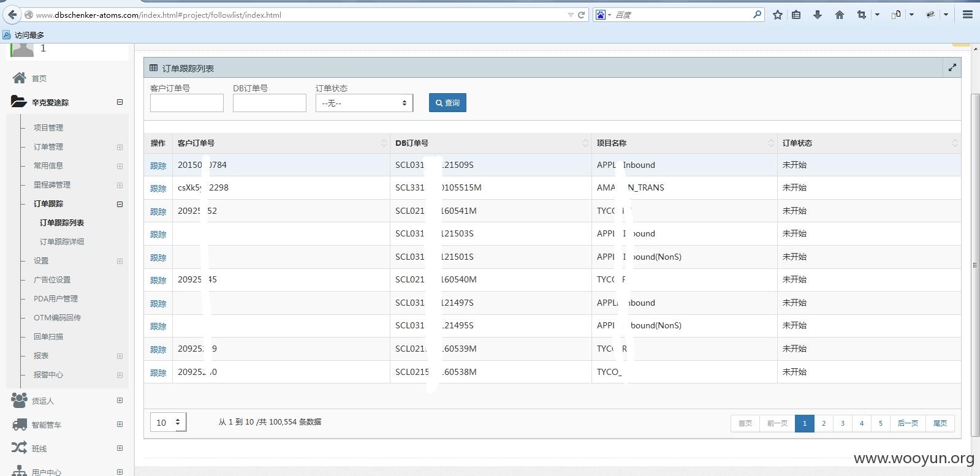The image size is (980, 476).
Task: Click the 首页 home icon in sidebar
Action: (20, 78)
